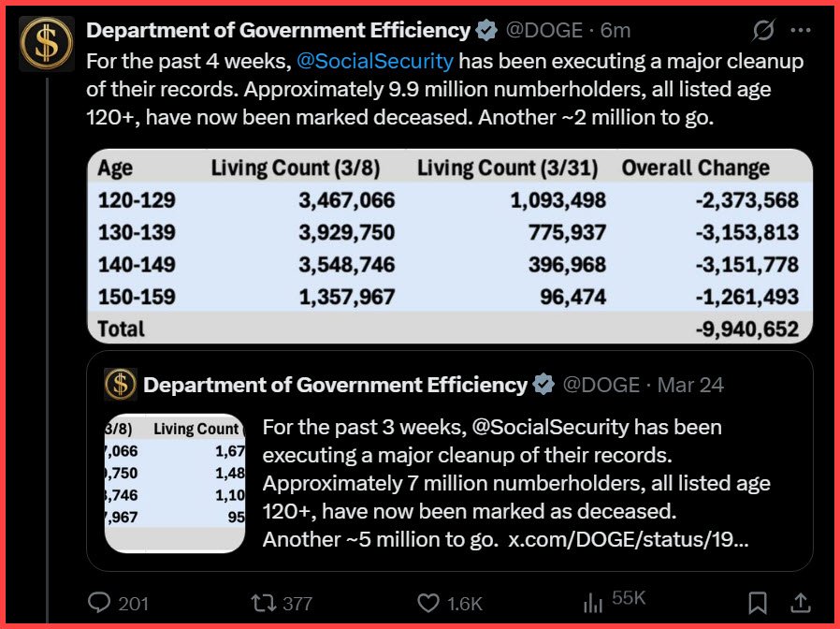Bookmark this DOGE post
The image size is (840, 629).
tap(759, 603)
